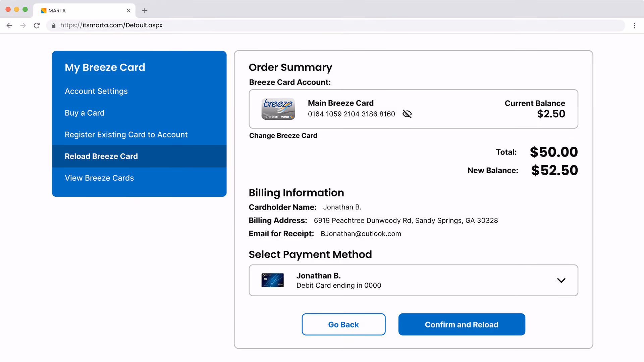Open Buy a Card page
The width and height of the screenshot is (644, 362).
(x=85, y=113)
